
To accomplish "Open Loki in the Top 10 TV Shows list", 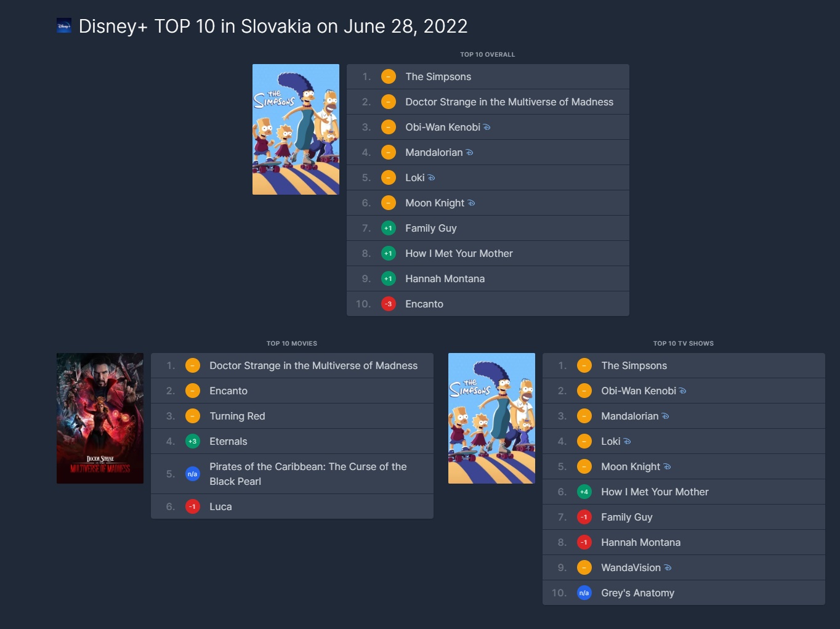I will point(611,441).
